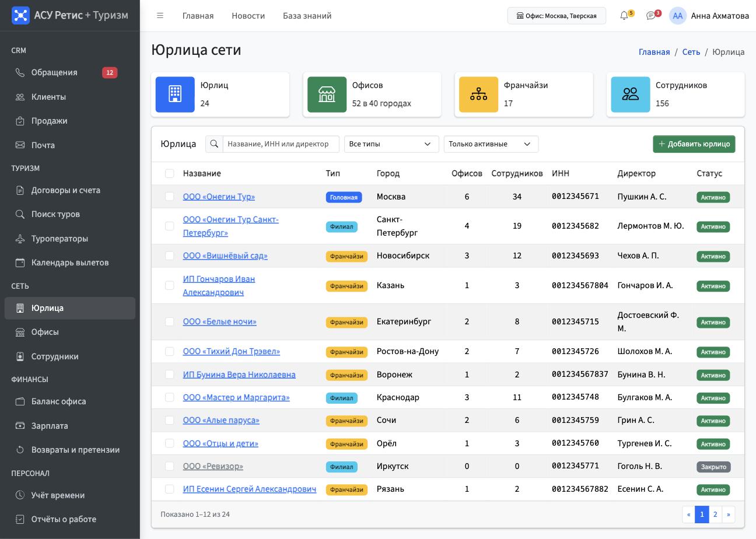Toggle the select-all checkbox in table header
Viewport: 756px width, 539px height.
point(169,173)
